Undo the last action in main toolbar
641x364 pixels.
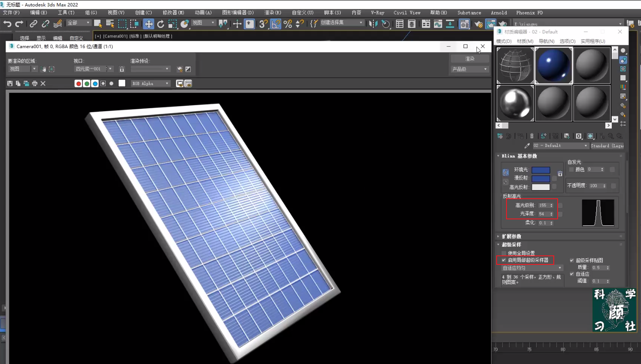tap(7, 24)
